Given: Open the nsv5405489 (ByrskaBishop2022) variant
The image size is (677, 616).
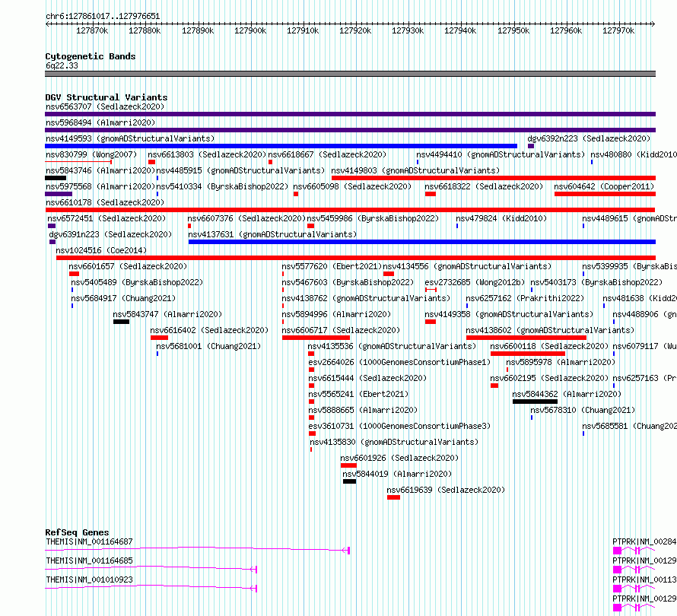Looking at the screenshot, I should (x=137, y=282).
